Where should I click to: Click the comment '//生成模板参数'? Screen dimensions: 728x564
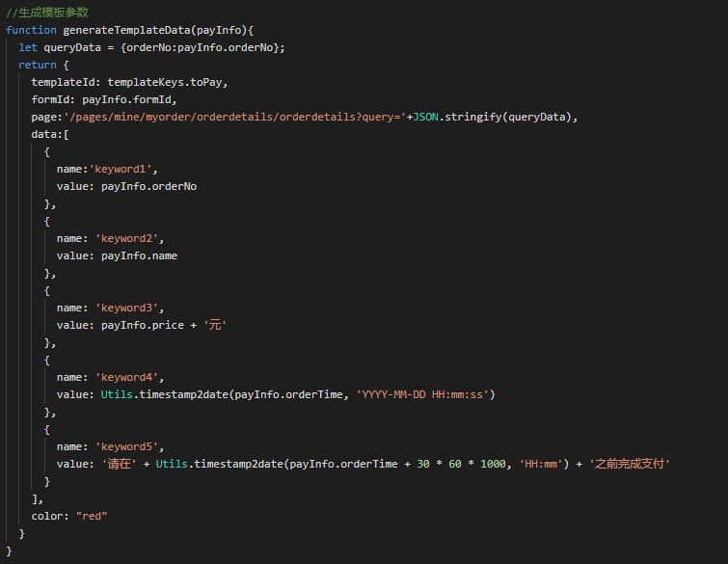tap(47, 13)
